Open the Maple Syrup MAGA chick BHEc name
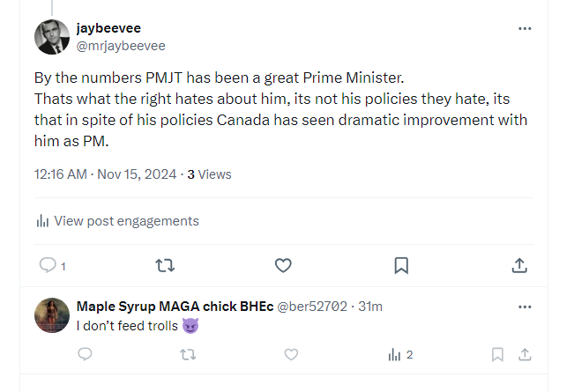574x392 pixels. coord(175,307)
